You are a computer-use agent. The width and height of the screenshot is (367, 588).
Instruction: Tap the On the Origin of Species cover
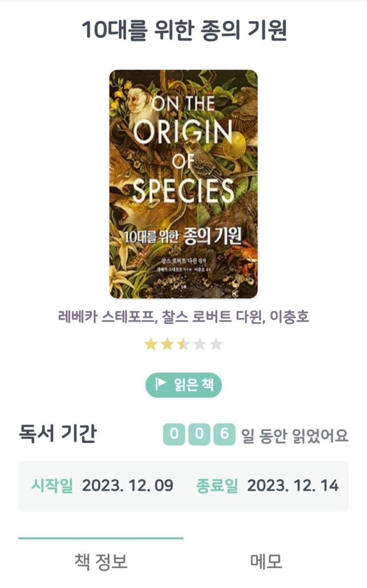(x=183, y=184)
